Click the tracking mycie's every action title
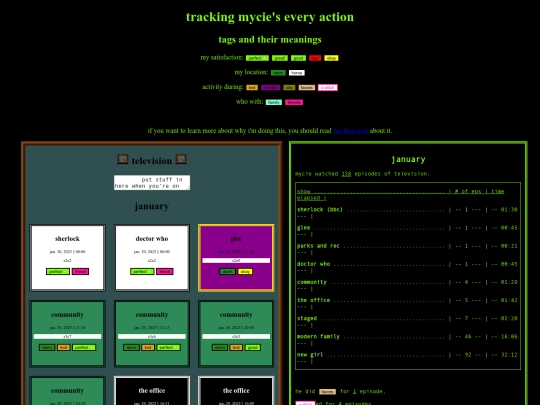540x405 pixels. tap(270, 17)
